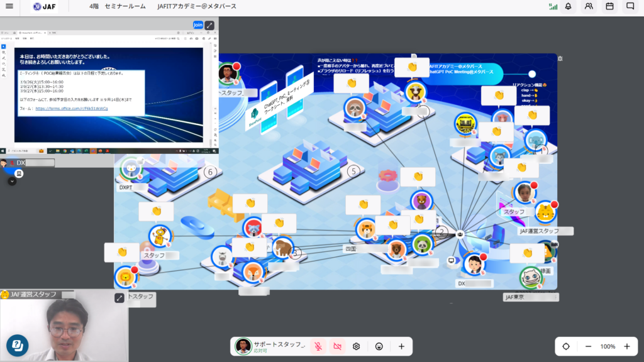644x362 pixels.
Task: Expand the JAF運営スタッフ video tile
Action: tap(119, 298)
